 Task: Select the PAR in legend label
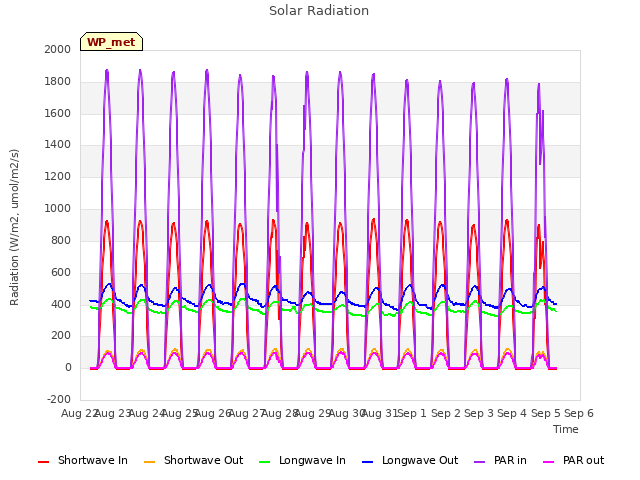pos(510,460)
